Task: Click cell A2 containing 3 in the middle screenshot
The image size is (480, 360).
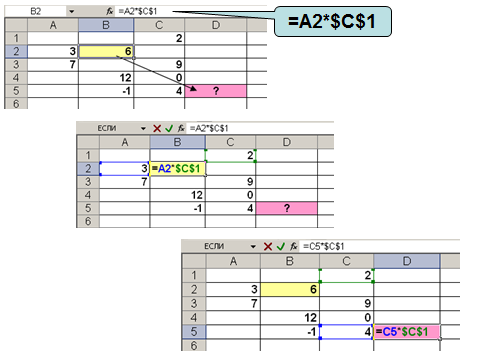Action: [125, 168]
